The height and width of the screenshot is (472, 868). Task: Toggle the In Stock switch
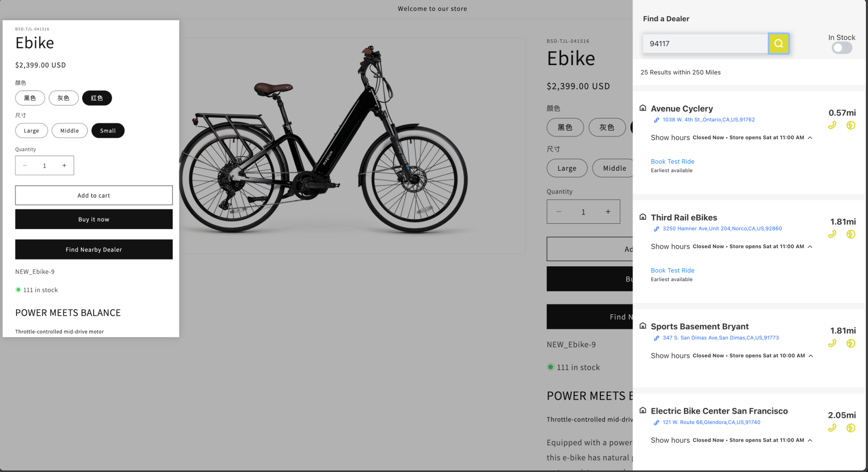pos(841,48)
